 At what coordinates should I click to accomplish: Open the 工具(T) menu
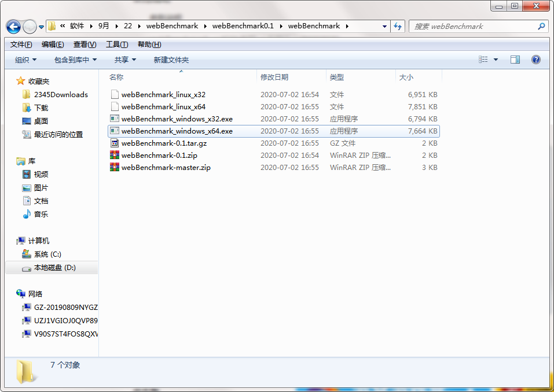click(117, 45)
